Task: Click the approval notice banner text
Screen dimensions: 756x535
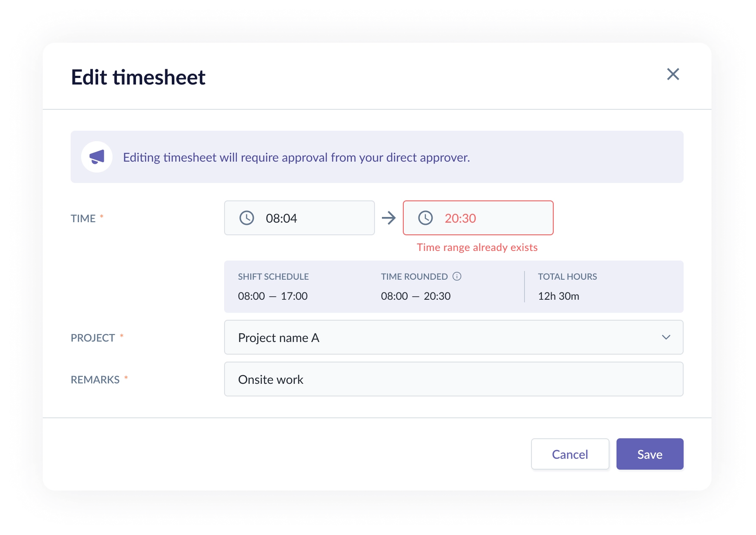Action: point(296,157)
